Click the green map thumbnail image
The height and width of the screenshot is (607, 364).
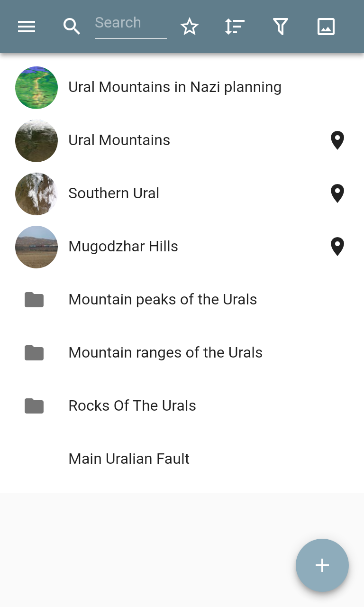[x=36, y=87]
